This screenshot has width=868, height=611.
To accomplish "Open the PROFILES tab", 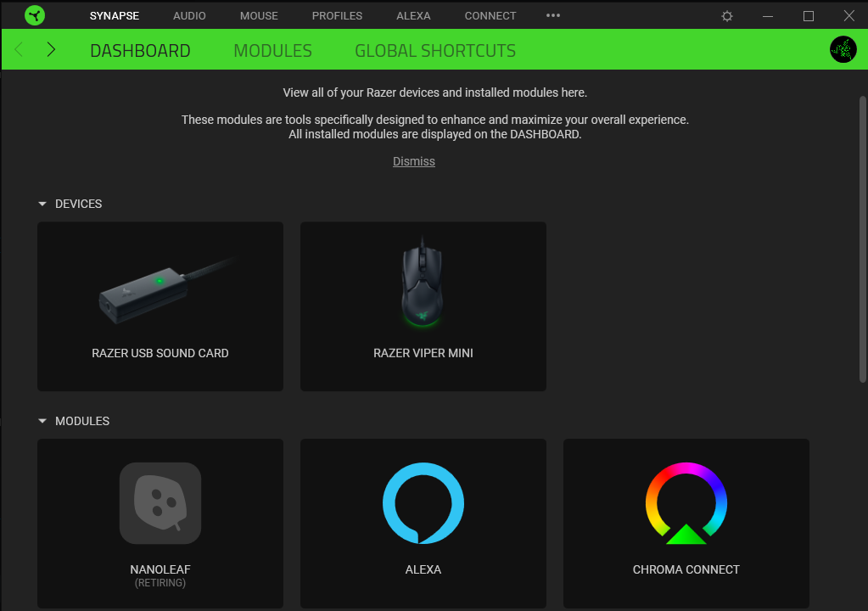I will [337, 16].
